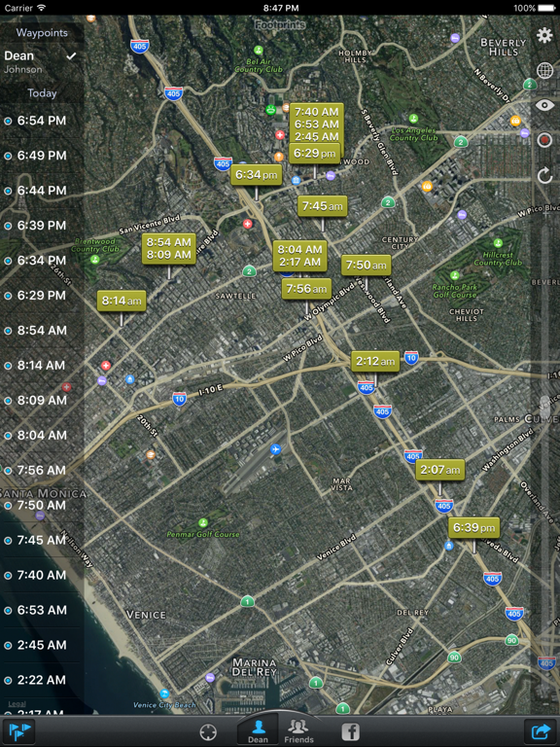
Task: Open the Waypoints header
Action: point(42,32)
